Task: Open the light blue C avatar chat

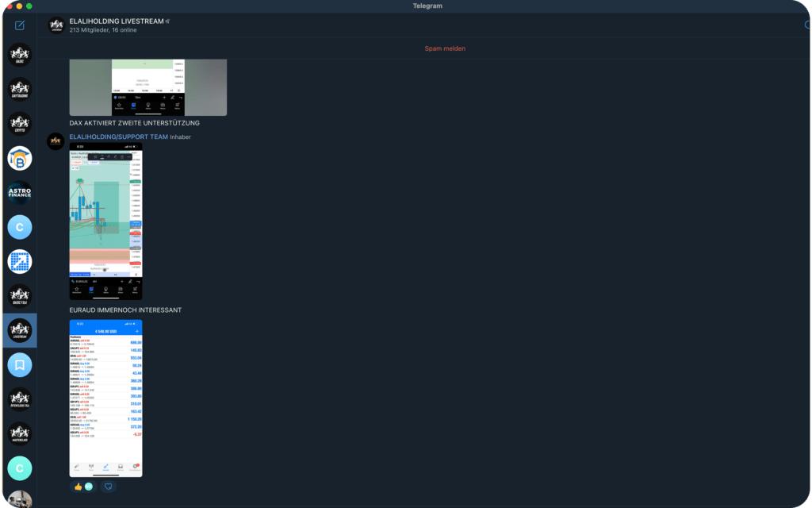Action: pos(20,227)
